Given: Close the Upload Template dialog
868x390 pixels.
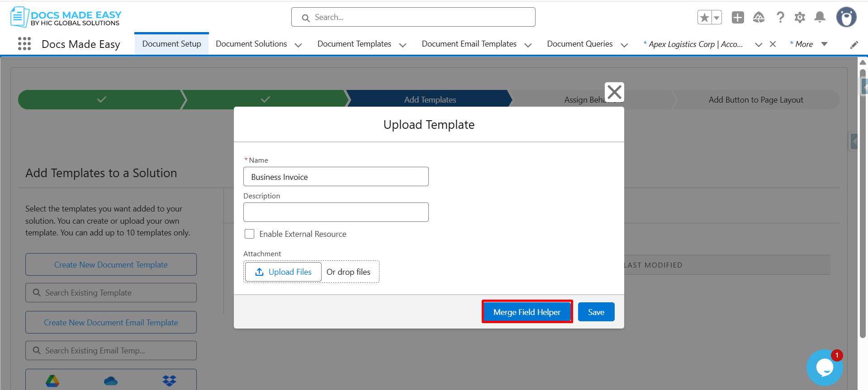Looking at the screenshot, I should point(614,92).
